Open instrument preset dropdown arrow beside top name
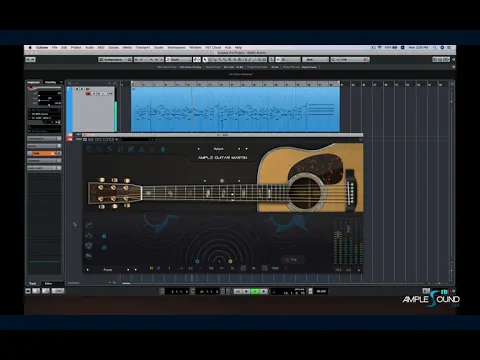This screenshot has height=360, width=480. (246, 149)
